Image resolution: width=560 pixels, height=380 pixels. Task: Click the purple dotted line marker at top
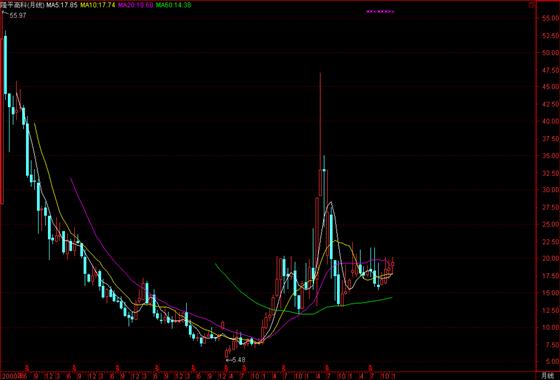(x=380, y=12)
